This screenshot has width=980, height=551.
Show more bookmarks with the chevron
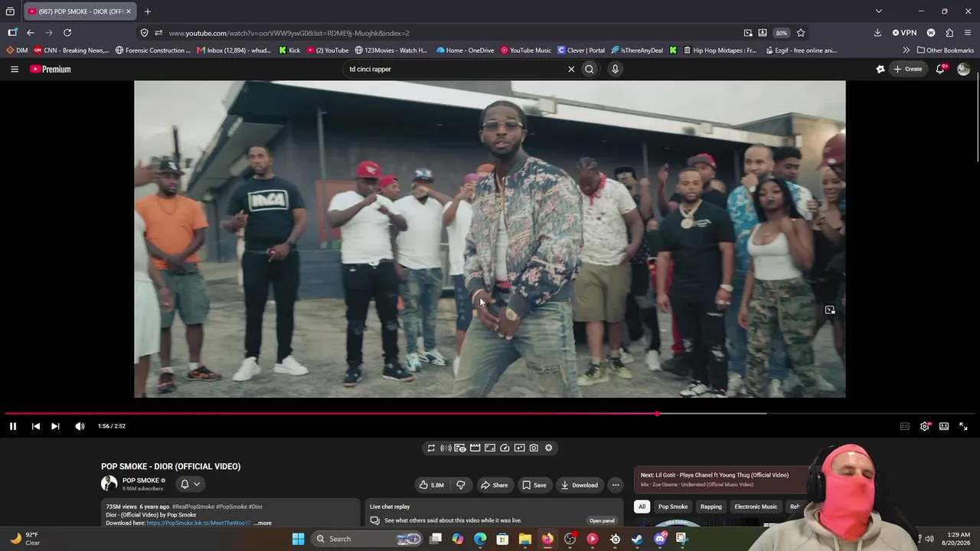(x=906, y=51)
